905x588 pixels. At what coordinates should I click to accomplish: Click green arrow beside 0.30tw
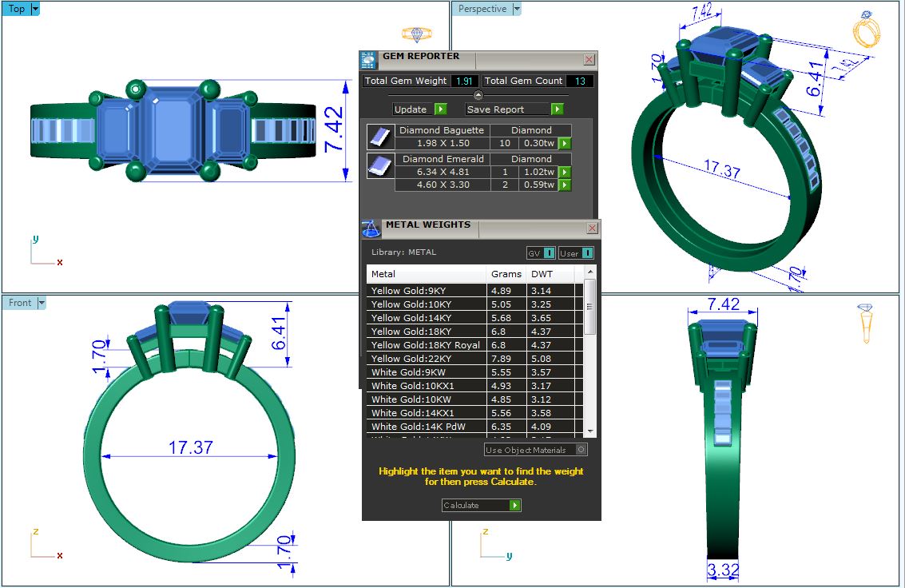point(565,144)
